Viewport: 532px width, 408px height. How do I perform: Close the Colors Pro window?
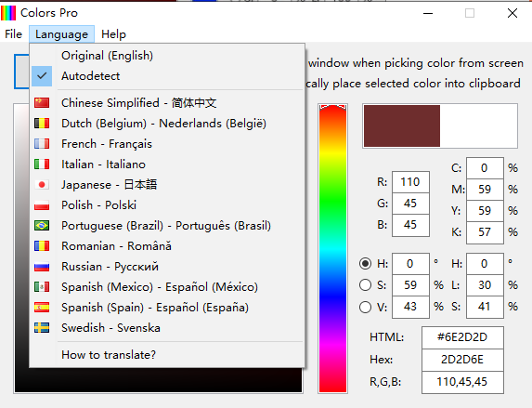coord(513,13)
